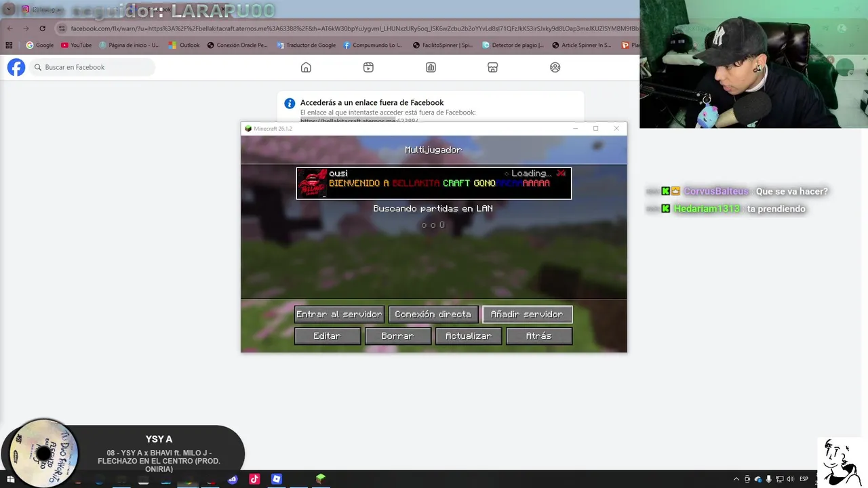Click Añadir servidor button
The width and height of the screenshot is (868, 488).
pos(527,314)
